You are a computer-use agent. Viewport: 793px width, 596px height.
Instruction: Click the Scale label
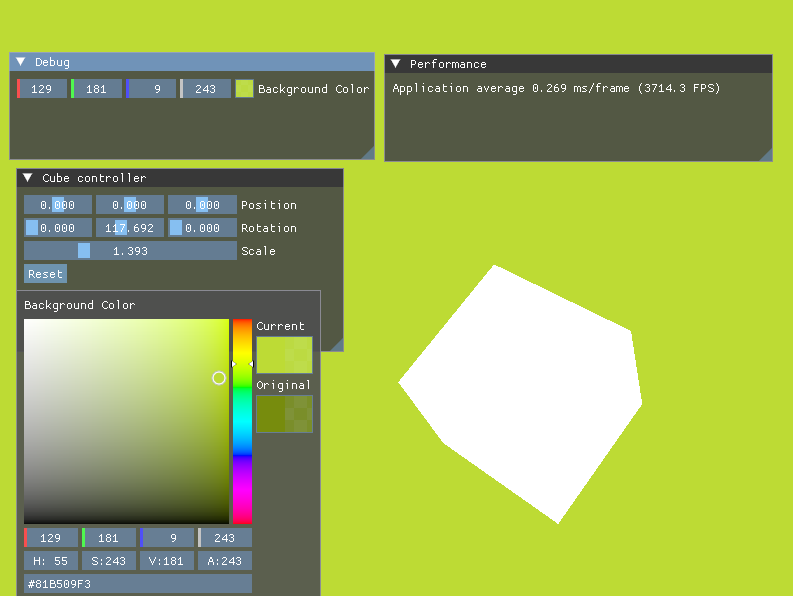tap(258, 251)
